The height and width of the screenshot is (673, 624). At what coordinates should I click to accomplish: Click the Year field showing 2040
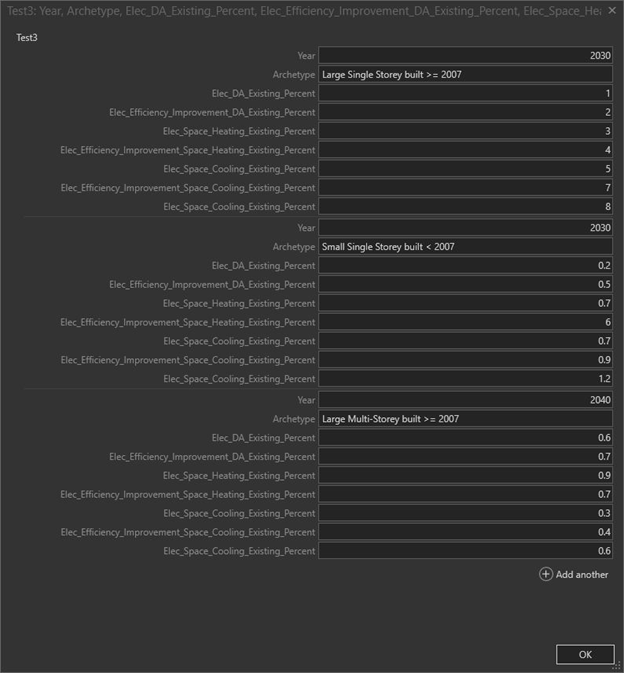[x=465, y=399]
